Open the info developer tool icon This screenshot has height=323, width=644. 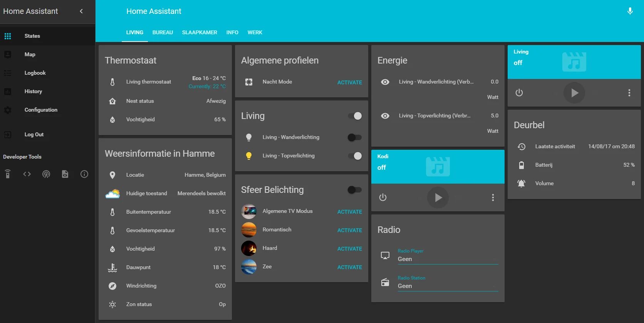coord(84,174)
